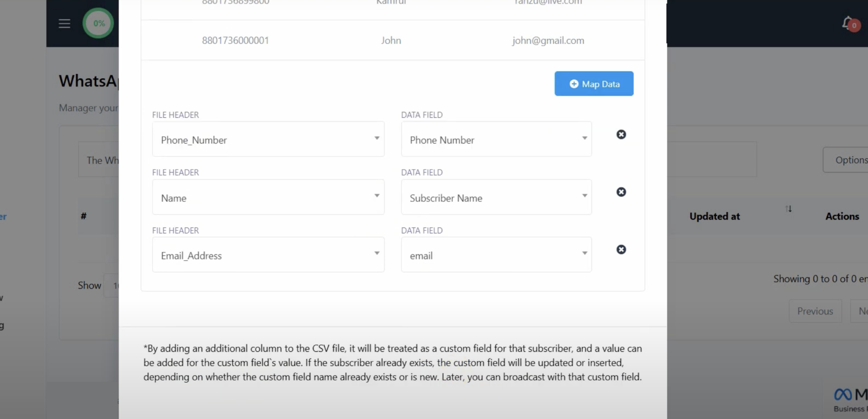Remove the Email_Address mapping row
The width and height of the screenshot is (868, 419).
621,250
